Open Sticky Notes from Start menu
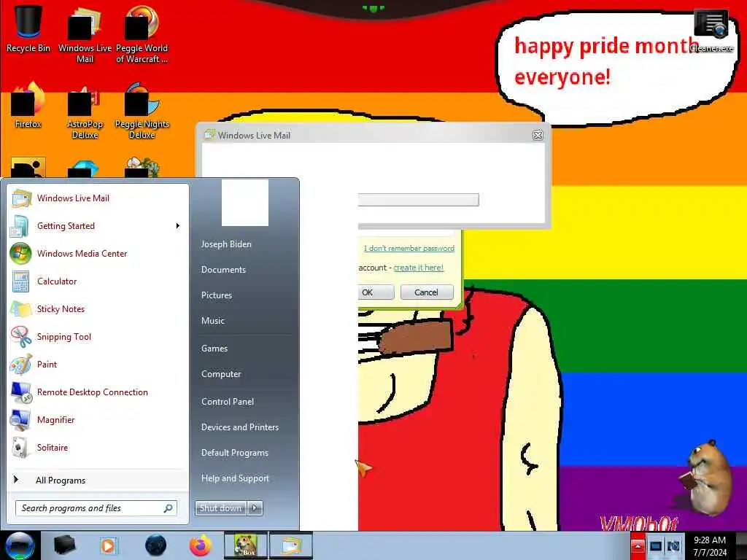This screenshot has height=560, width=747. tap(98, 308)
